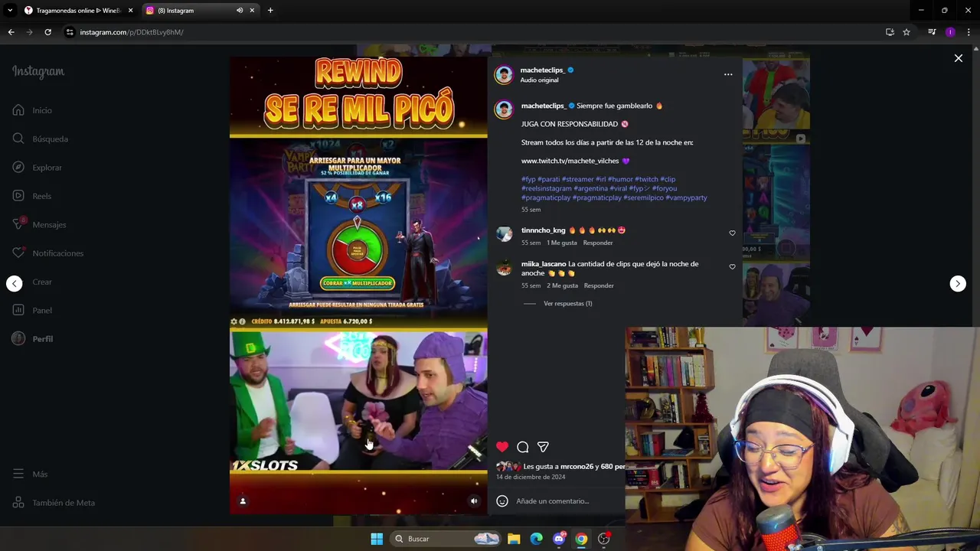Go to the next post arrow
980x551 pixels.
tap(958, 283)
